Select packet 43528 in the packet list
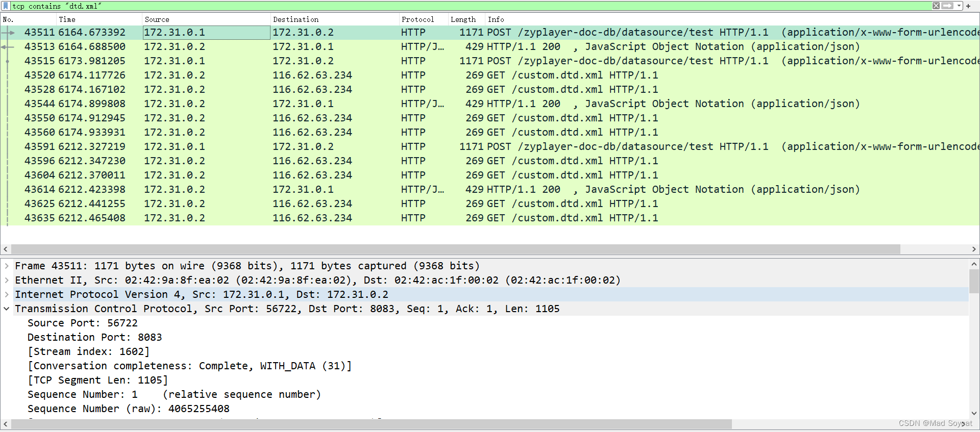The image size is (980, 432). pos(490,89)
